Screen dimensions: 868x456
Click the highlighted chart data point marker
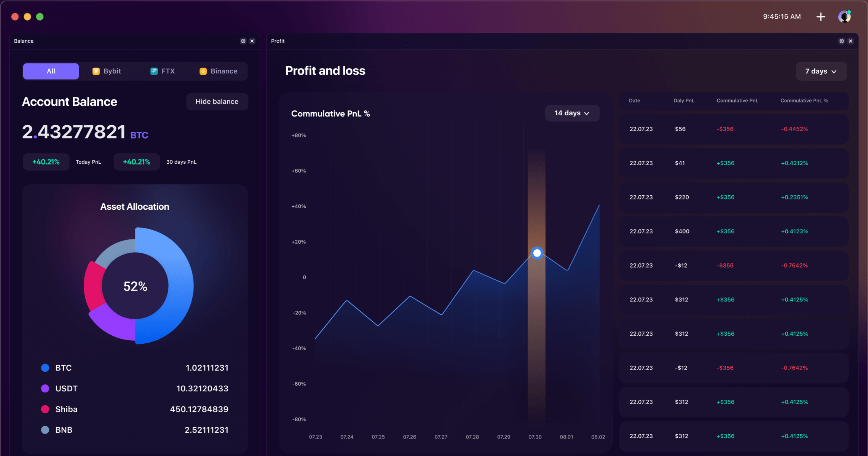[x=537, y=253]
